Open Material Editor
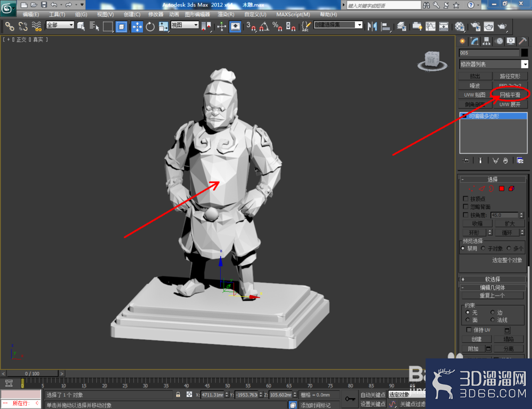 coord(460,26)
